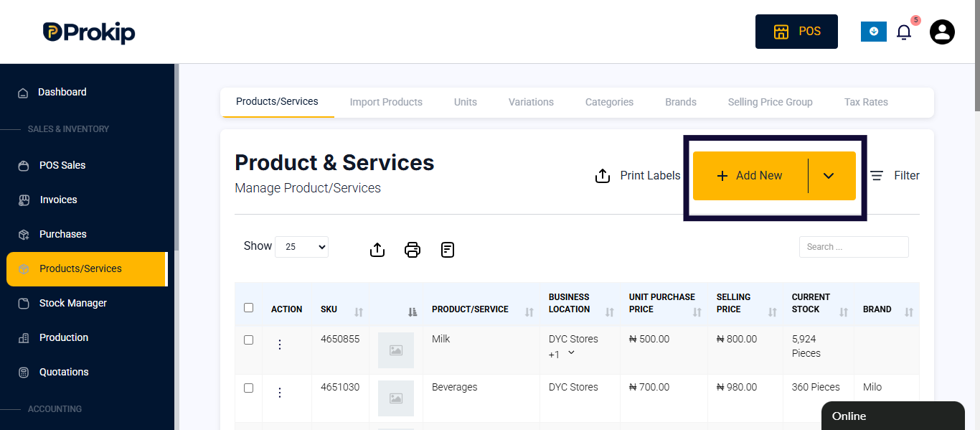
Task: Sort table by SKU column arrows
Action: pos(359,312)
